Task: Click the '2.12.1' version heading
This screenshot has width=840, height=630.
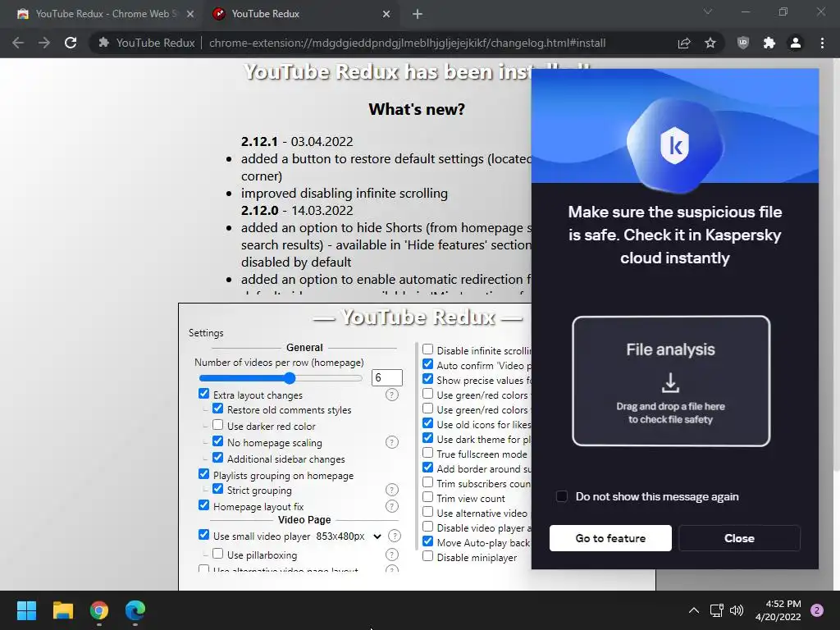Action: click(x=259, y=141)
